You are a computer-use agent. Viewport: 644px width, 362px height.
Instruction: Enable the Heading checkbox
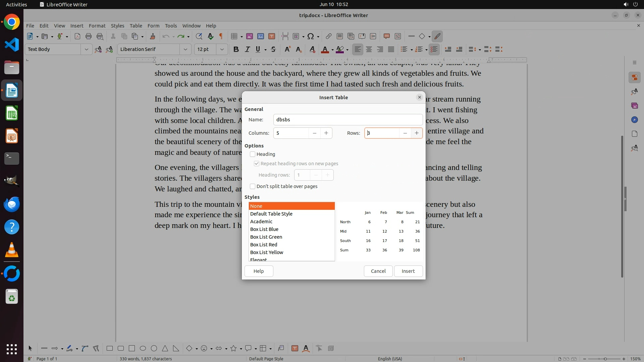[x=253, y=154]
